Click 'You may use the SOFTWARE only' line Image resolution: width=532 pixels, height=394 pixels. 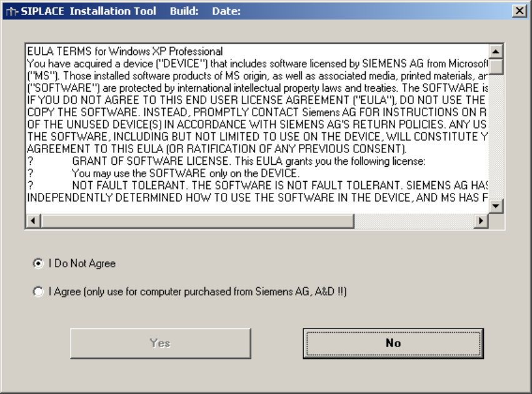163,174
